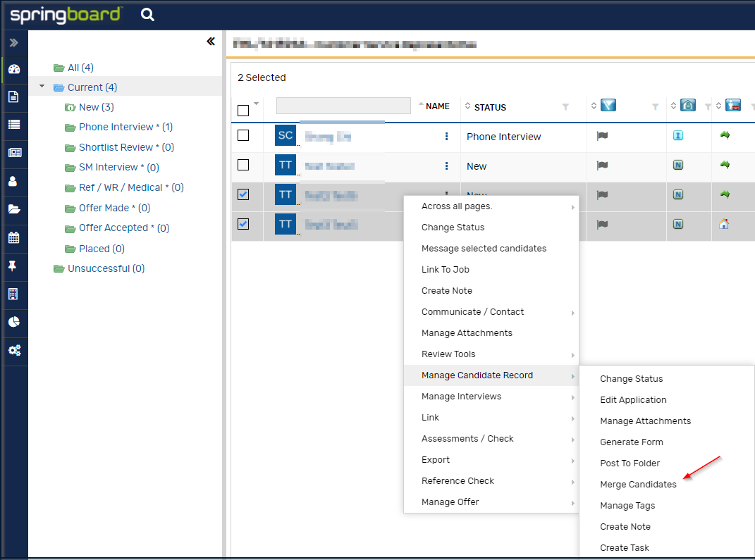The width and height of the screenshot is (755, 560).
Task: Open the search magnifier in header
Action: point(147,15)
